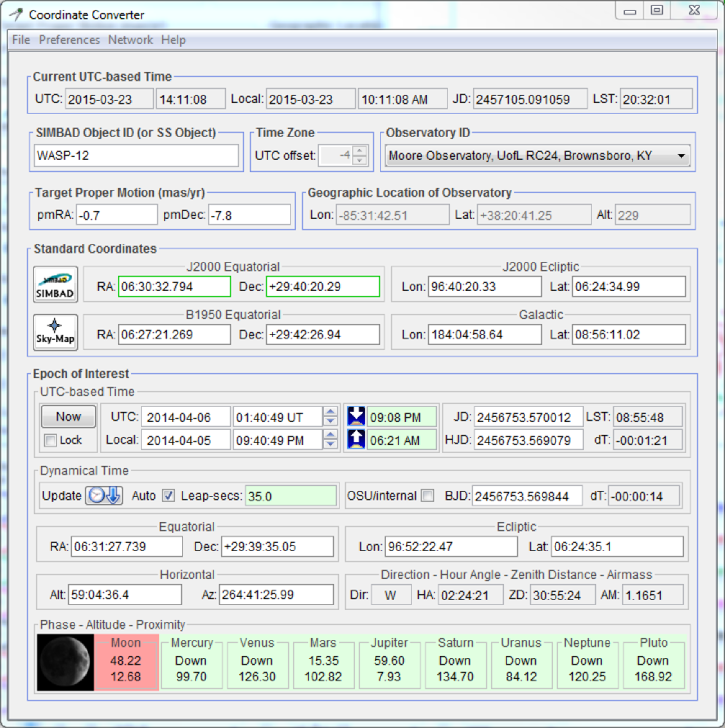Open the Sky-Map icon button

click(55, 332)
